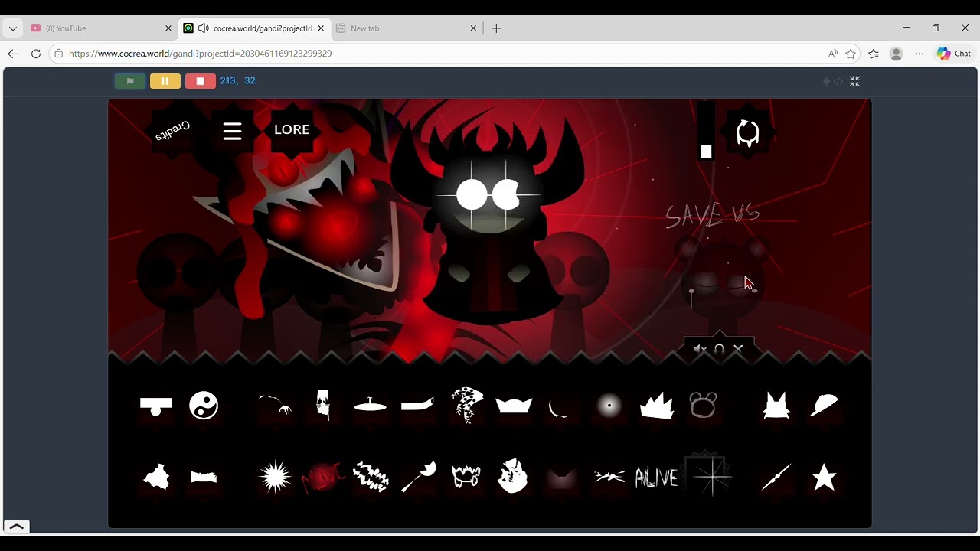The width and height of the screenshot is (980, 551).
Task: Pick the yin-yang sound icon
Action: click(204, 405)
